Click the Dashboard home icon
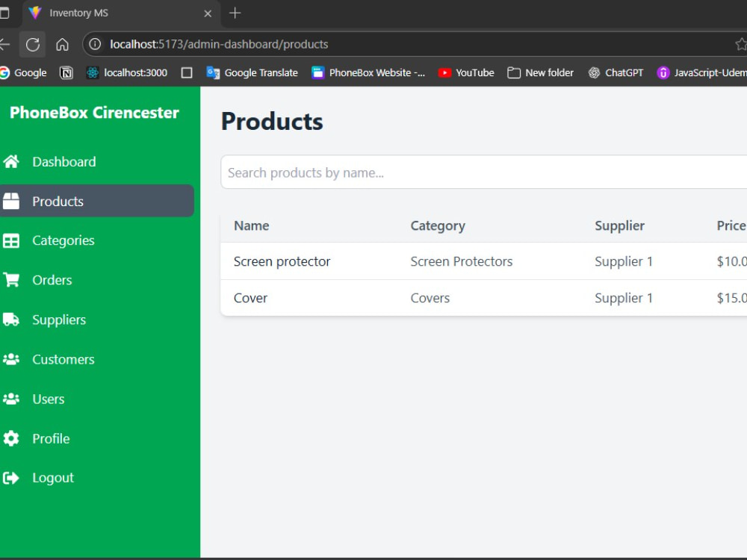This screenshot has width=747, height=560. [x=11, y=162]
